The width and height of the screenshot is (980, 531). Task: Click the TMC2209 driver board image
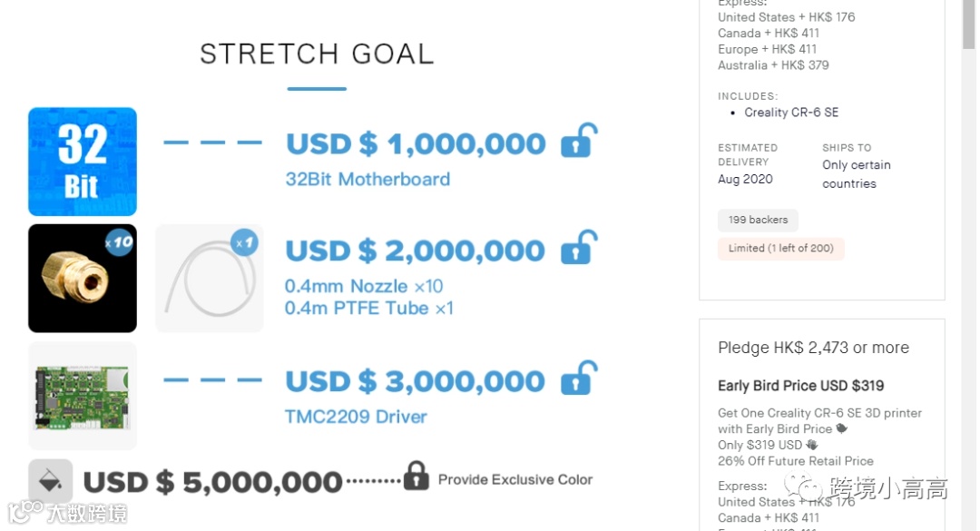click(83, 396)
